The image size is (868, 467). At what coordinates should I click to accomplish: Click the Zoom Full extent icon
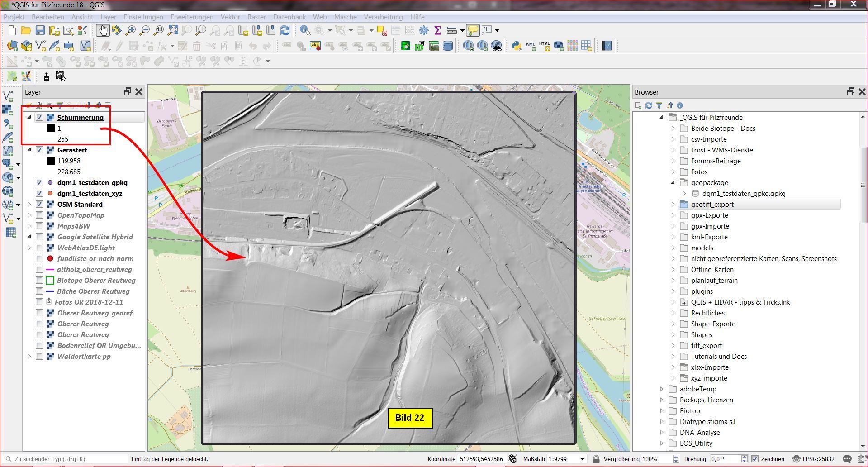pyautogui.click(x=173, y=30)
